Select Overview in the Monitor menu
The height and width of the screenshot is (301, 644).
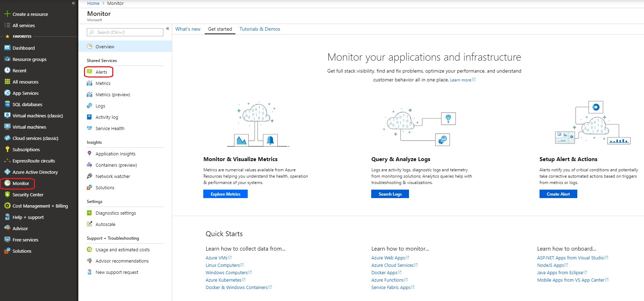(125, 47)
